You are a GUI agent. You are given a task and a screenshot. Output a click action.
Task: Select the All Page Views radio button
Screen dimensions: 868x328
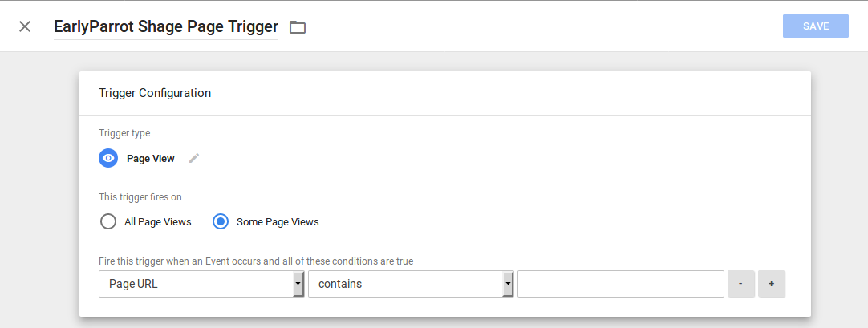[x=108, y=222]
